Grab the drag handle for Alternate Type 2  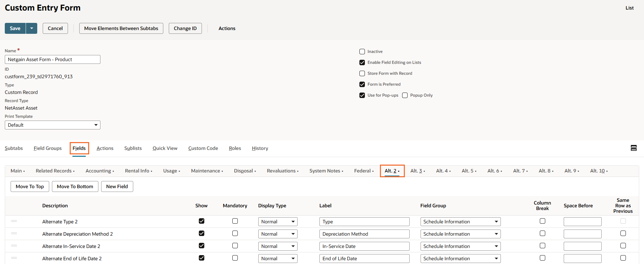coord(14,221)
